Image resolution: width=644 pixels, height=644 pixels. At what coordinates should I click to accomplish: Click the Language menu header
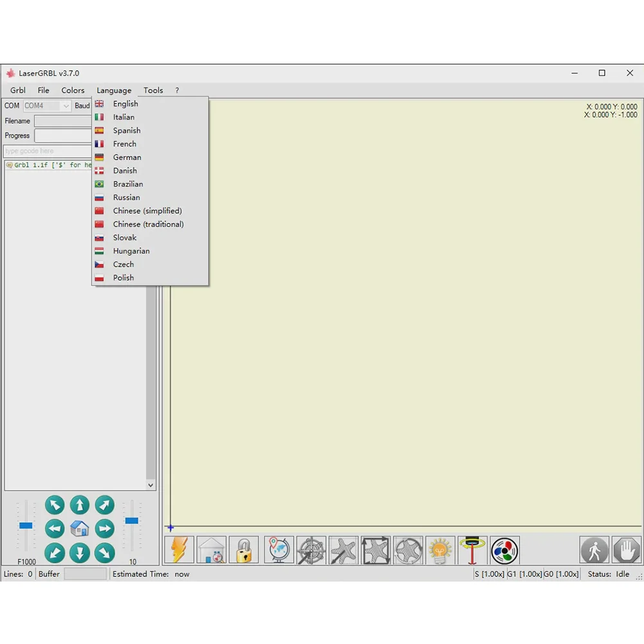114,90
